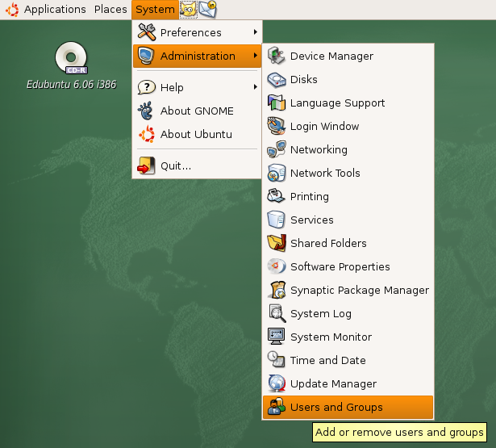This screenshot has height=448, width=496.
Task: Click the Edubuntu 6.06 i386 CD desktop icon
Action: (x=70, y=60)
